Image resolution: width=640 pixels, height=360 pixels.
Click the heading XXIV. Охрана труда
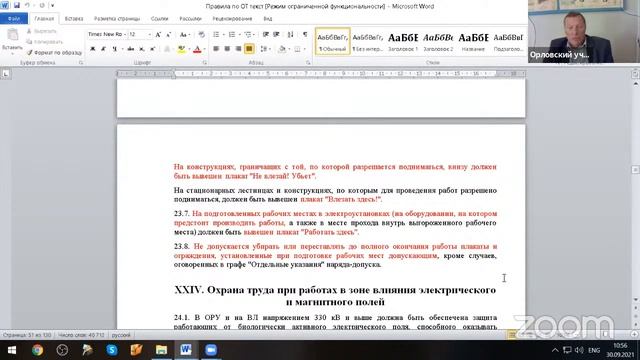335,296
